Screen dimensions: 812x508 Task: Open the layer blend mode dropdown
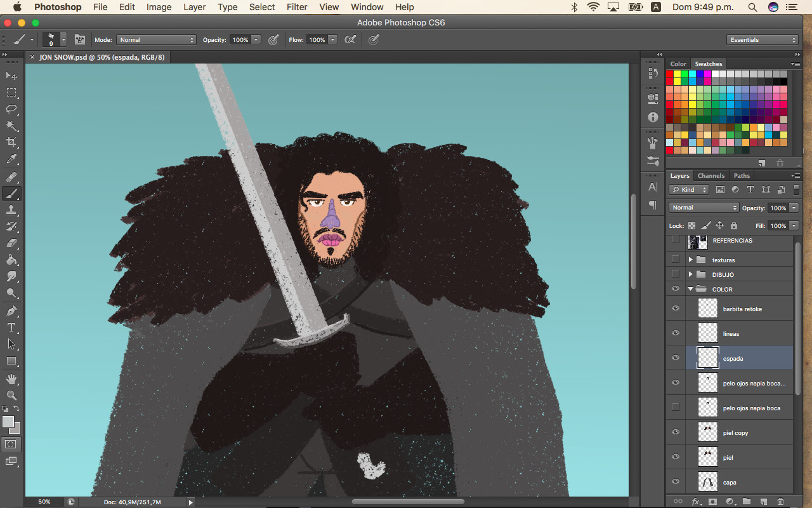[704, 208]
